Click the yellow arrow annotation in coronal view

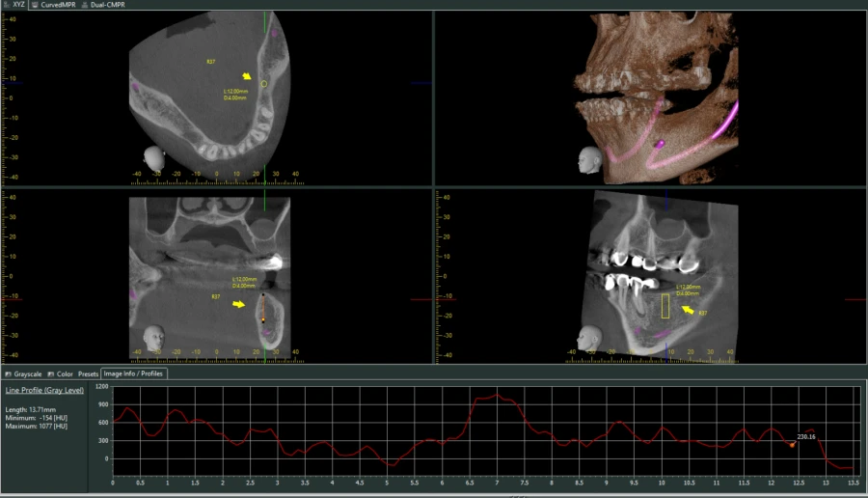tap(239, 304)
